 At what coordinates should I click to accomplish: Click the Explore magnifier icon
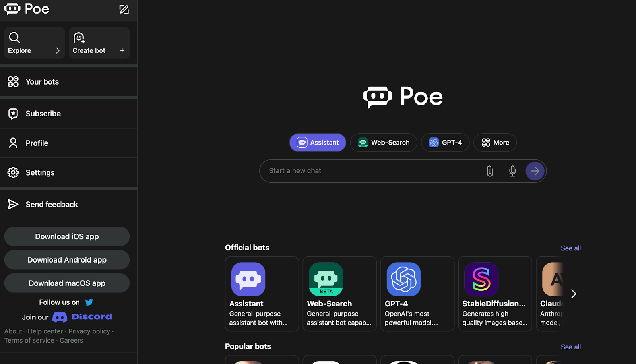pyautogui.click(x=14, y=37)
